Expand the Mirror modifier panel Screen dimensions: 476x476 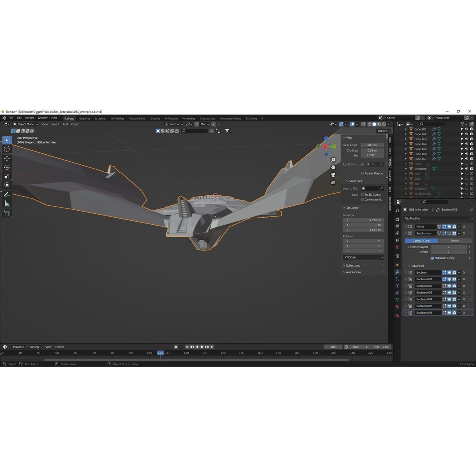click(x=406, y=227)
